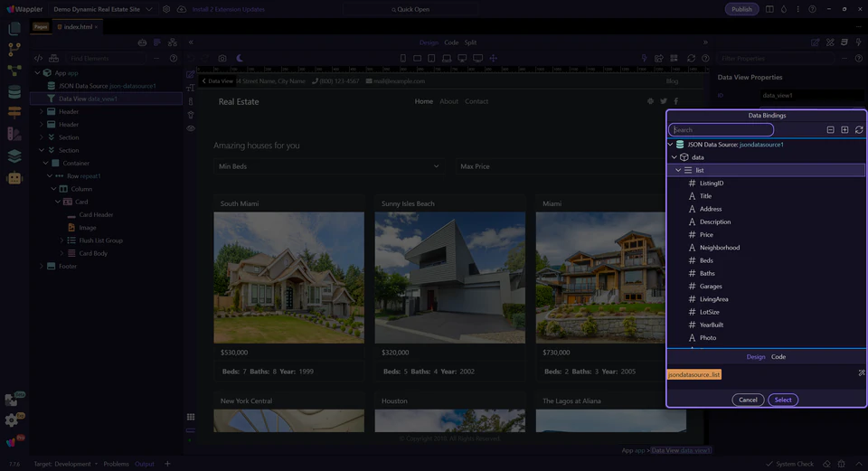This screenshot has width=868, height=471.
Task: Click collapse all icon in Data Bindings
Action: click(x=830, y=130)
